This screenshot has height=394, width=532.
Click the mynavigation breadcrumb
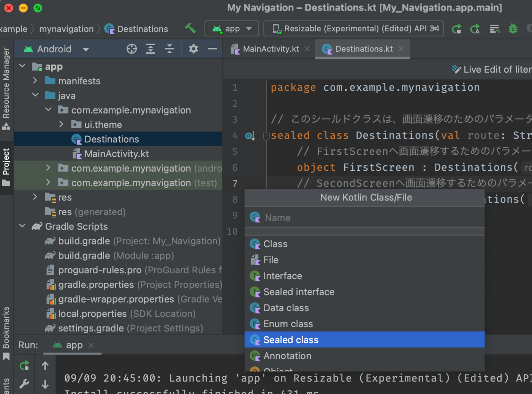point(66,29)
